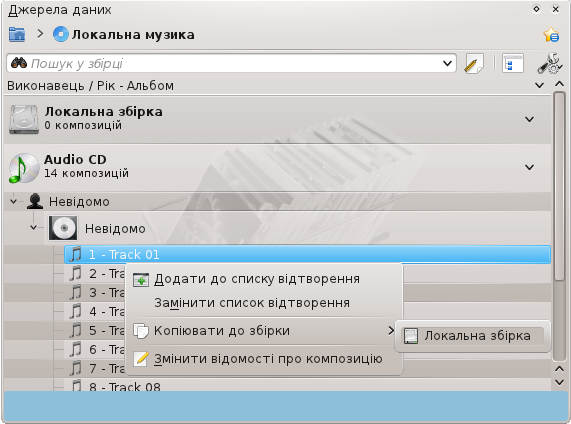
Task: Open the wrench sort options icon
Action: 550,64
